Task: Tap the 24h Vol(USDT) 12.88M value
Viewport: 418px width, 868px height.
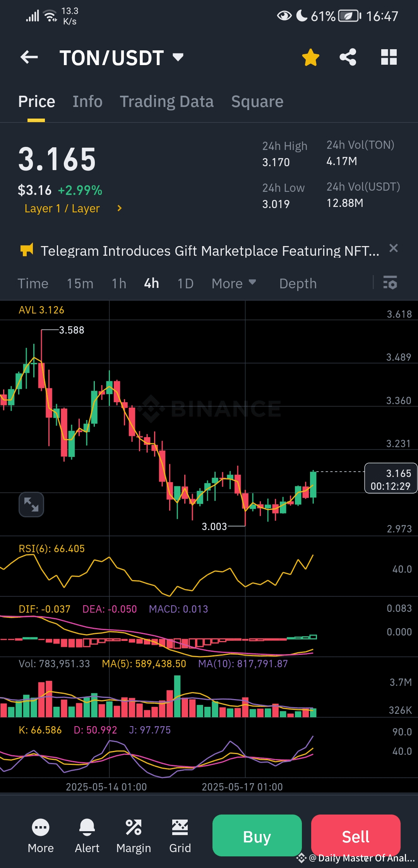Action: (x=345, y=203)
